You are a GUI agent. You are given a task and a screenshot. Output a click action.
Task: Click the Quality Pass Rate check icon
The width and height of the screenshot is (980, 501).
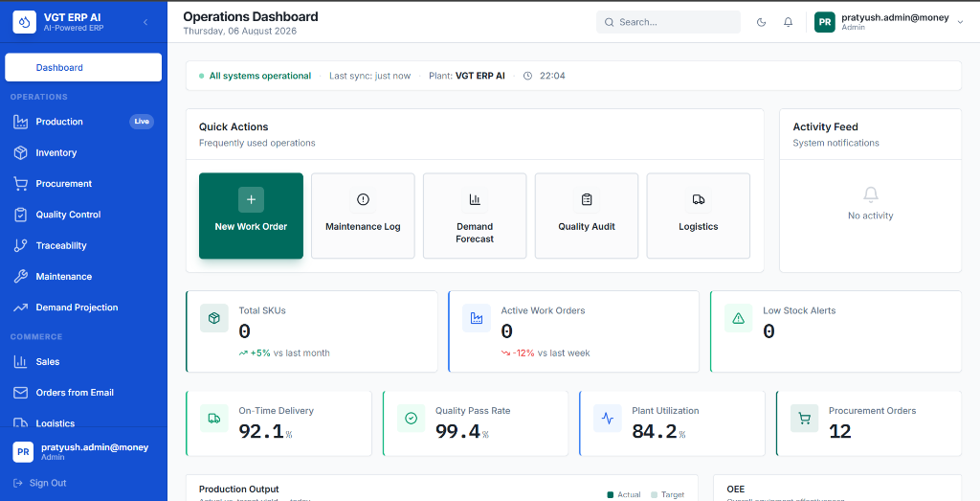pyautogui.click(x=412, y=418)
